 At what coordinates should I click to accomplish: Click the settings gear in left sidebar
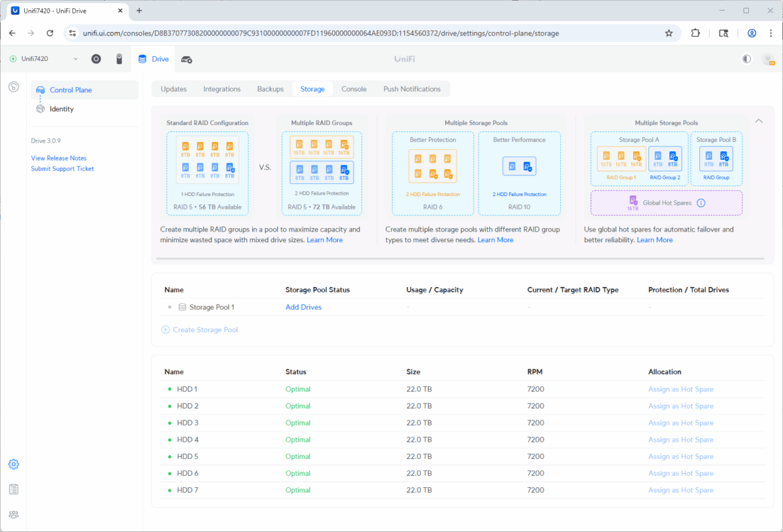click(13, 464)
